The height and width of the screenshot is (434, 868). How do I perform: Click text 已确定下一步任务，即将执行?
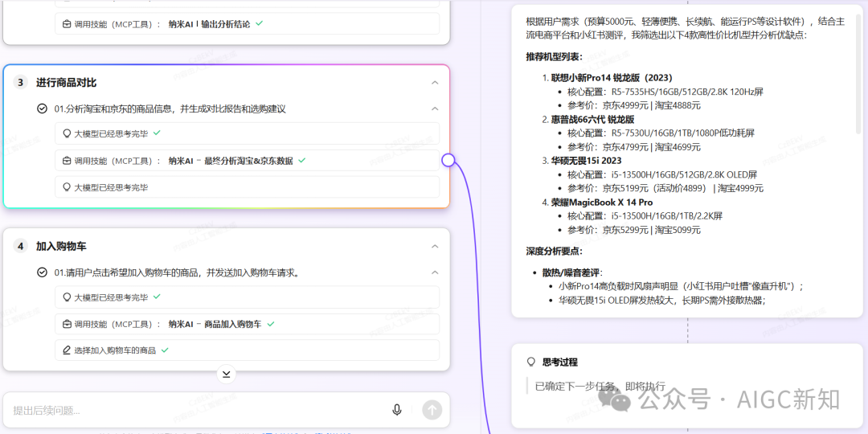tap(600, 386)
